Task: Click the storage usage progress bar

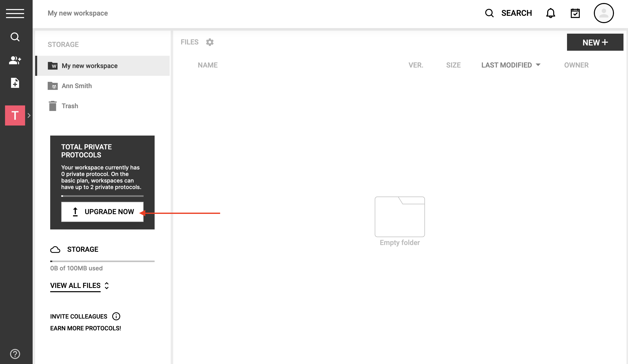Action: [x=102, y=261]
